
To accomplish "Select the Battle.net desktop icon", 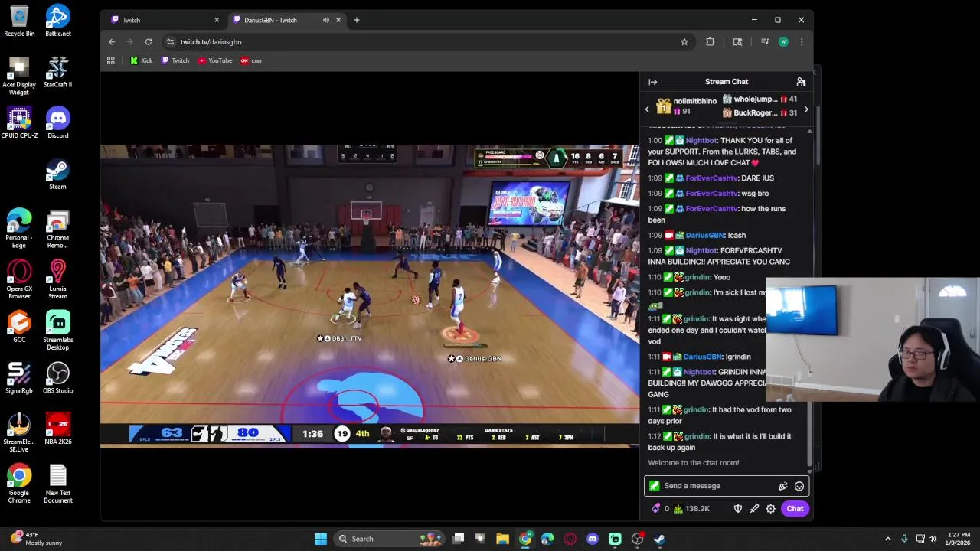I will pyautogui.click(x=58, y=21).
